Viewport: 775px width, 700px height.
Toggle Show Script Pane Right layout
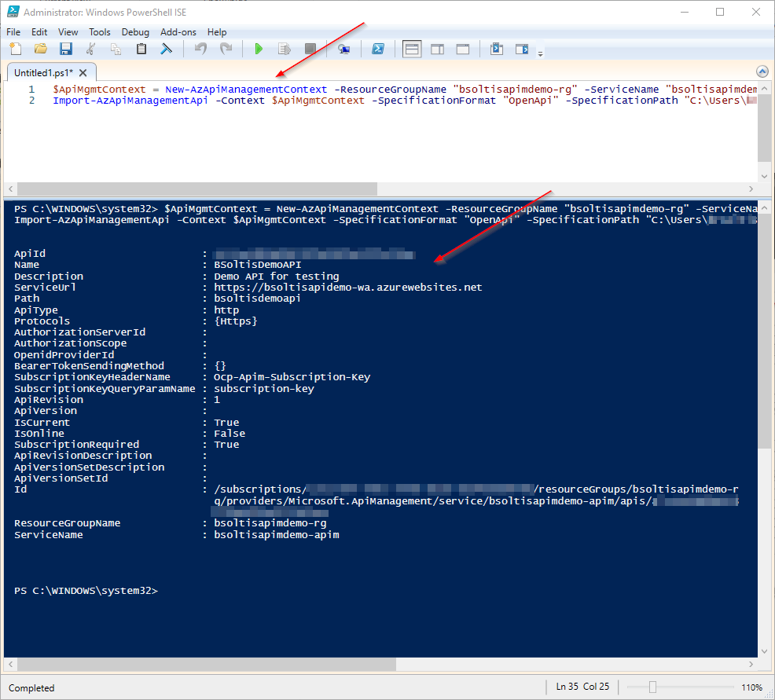(x=437, y=49)
